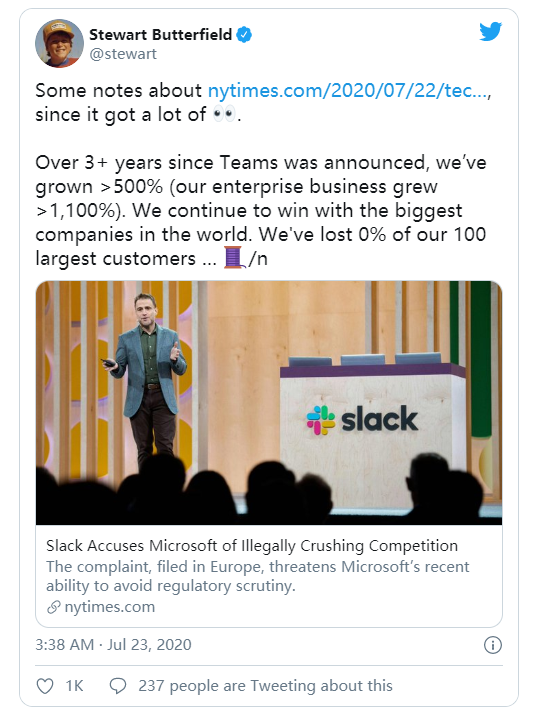Click the blue verified checkmark badge
536x708 pixels.
244,34
